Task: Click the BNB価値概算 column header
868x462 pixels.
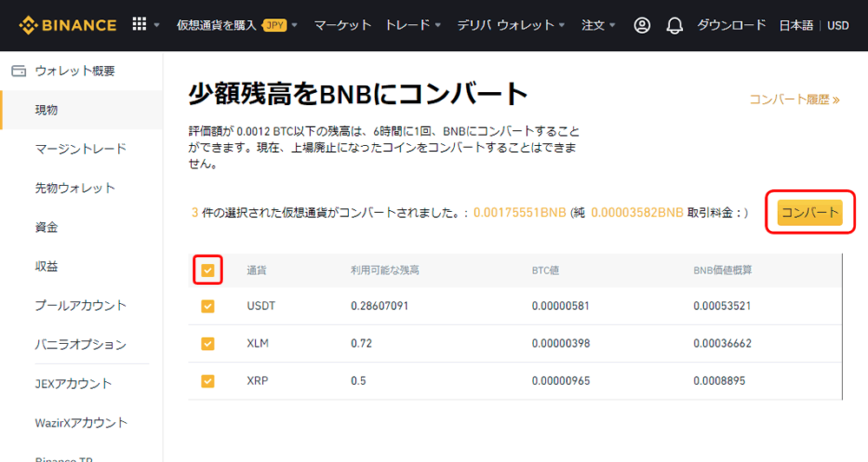Action: click(722, 270)
